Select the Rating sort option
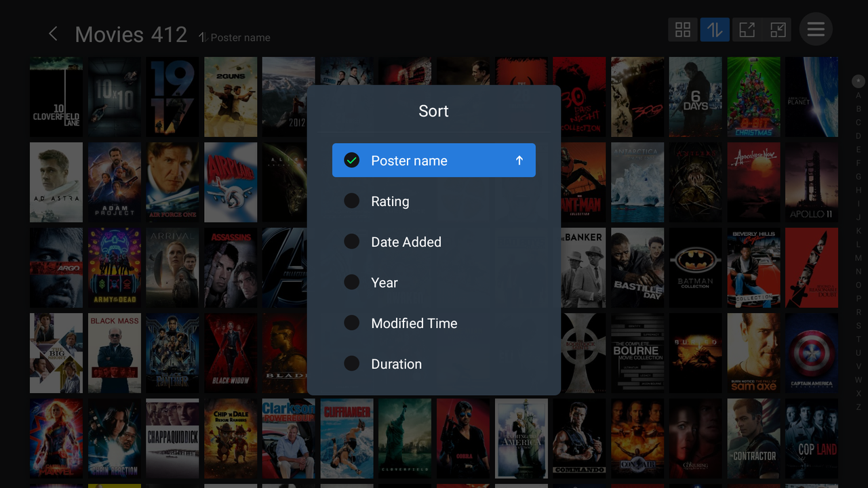The image size is (868, 488). click(434, 201)
